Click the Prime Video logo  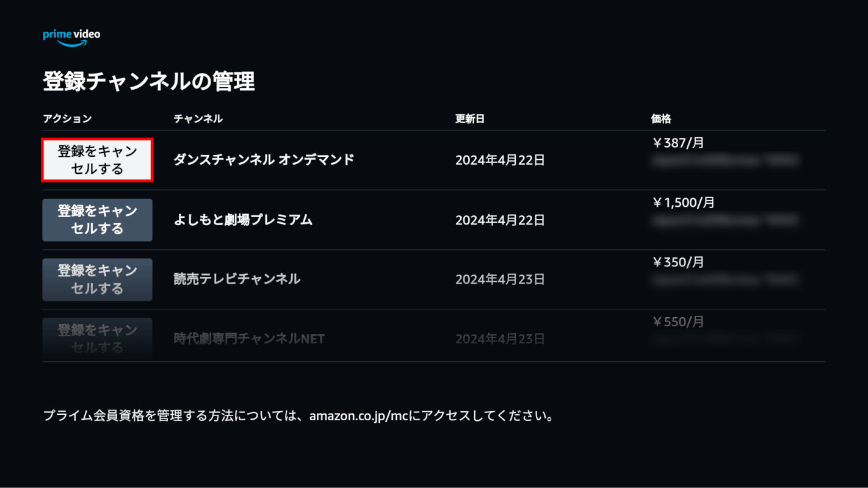click(x=71, y=38)
